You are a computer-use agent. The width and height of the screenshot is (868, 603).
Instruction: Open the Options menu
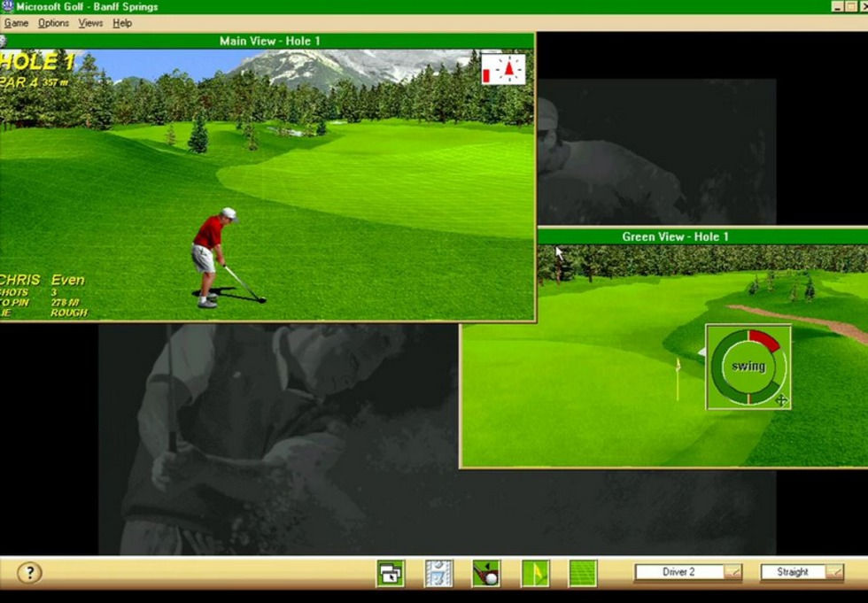pyautogui.click(x=53, y=23)
